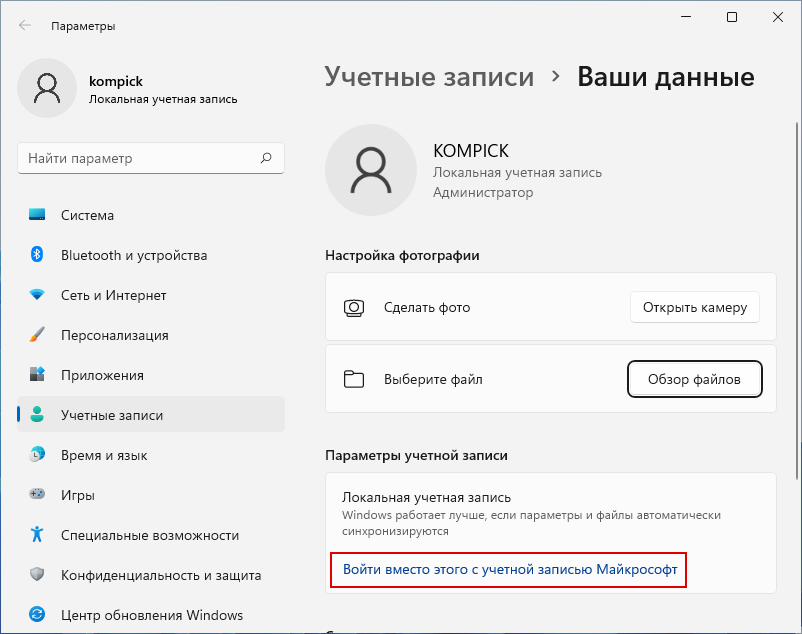Click the Wi-Fi network icon
Screen dimensions: 802x634
[37, 295]
